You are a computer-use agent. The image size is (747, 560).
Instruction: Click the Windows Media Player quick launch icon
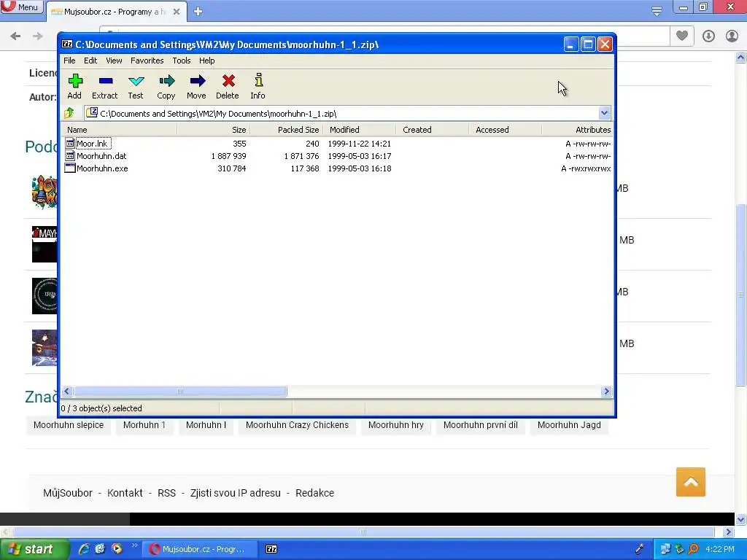tap(117, 548)
